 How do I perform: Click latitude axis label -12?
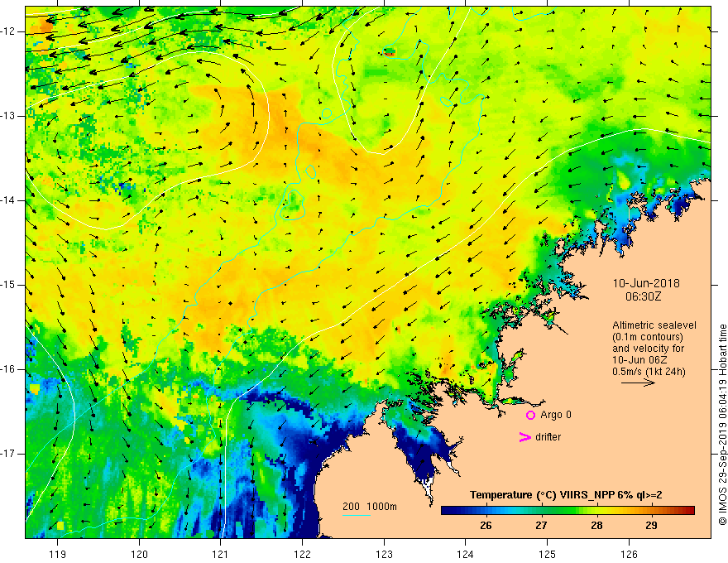(x=9, y=31)
